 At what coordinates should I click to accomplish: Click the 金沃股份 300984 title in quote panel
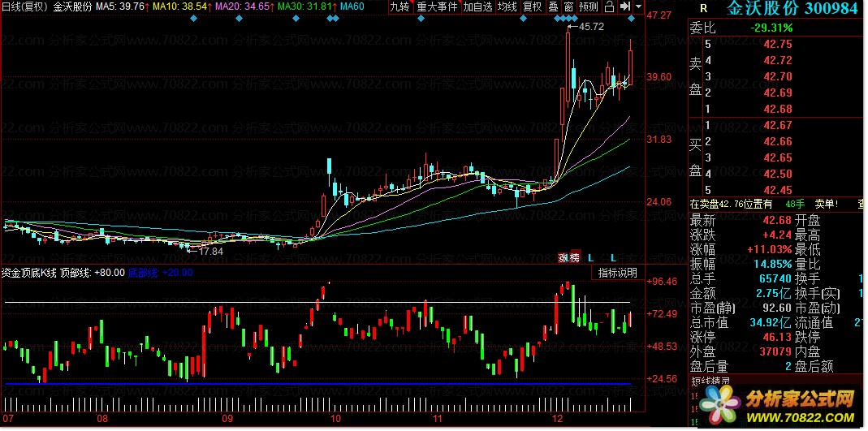pyautogui.click(x=794, y=8)
